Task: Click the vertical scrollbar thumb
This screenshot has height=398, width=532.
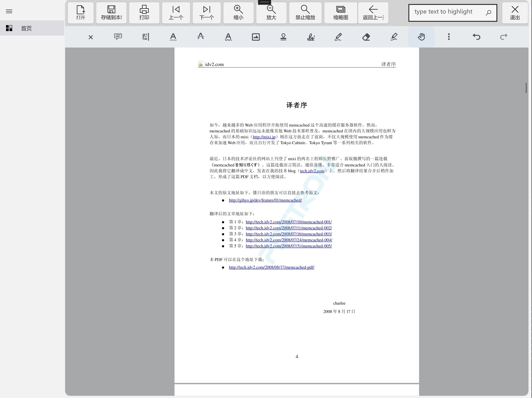Action: pos(526,88)
